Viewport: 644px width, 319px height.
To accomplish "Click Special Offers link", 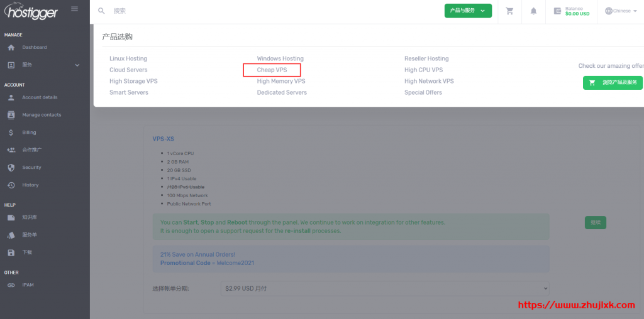I will click(x=423, y=92).
